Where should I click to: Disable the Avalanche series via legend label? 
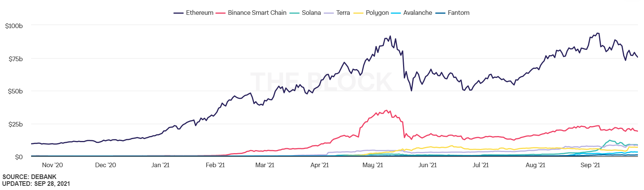click(x=417, y=13)
